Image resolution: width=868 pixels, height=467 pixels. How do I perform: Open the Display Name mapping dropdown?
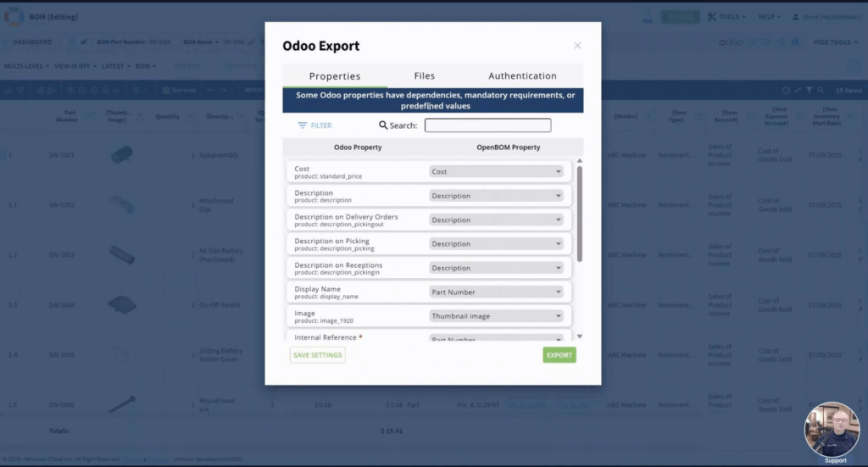pyautogui.click(x=496, y=292)
